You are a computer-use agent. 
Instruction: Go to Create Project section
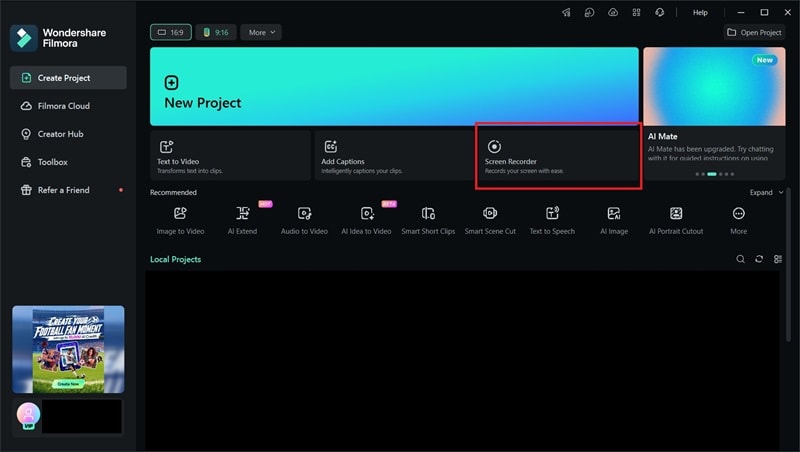tap(68, 78)
